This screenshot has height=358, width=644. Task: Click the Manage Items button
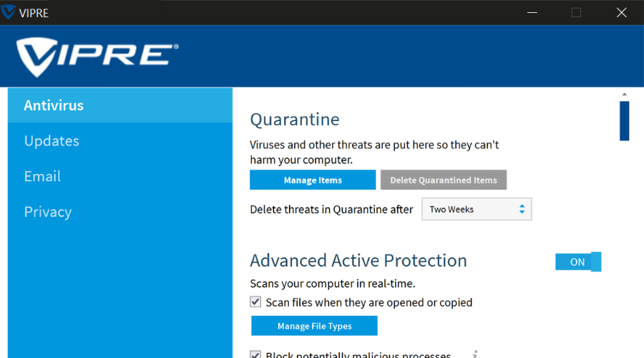(x=313, y=180)
